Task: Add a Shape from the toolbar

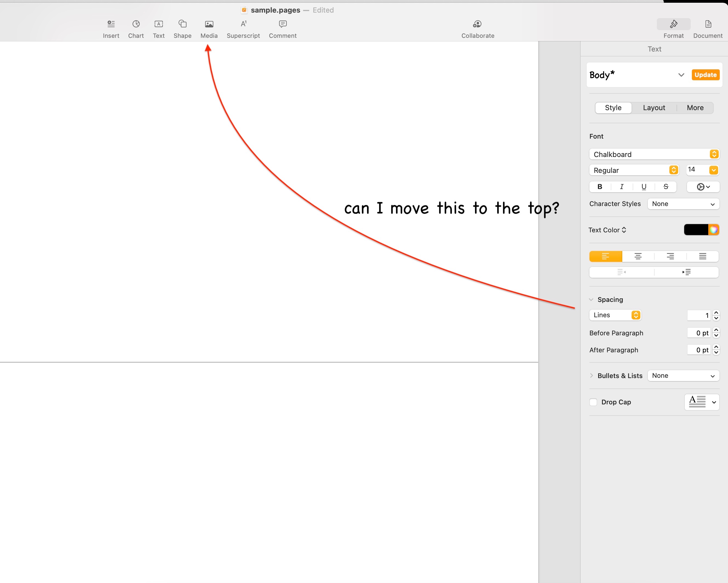Action: [x=182, y=28]
